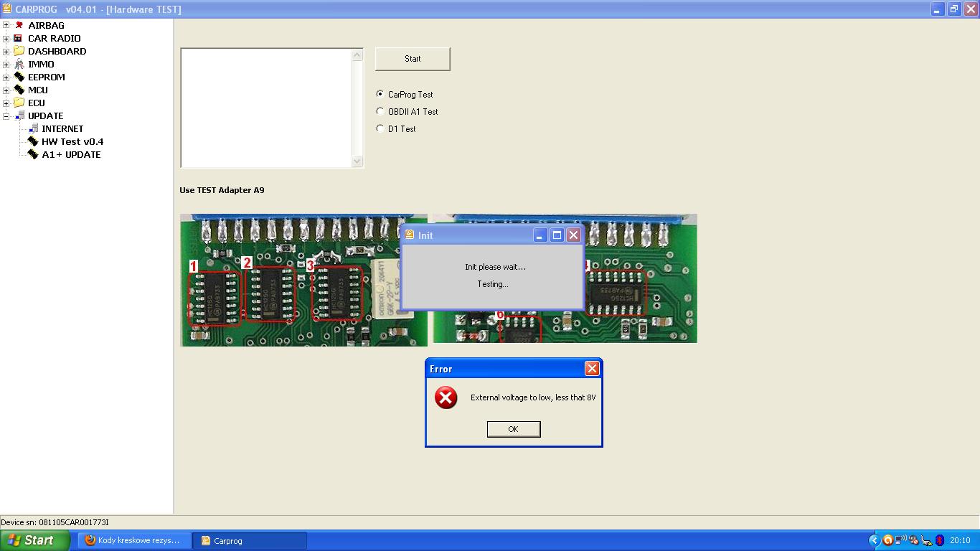Expand the MCU tree node
Screen dimensions: 980x551
coord(6,90)
